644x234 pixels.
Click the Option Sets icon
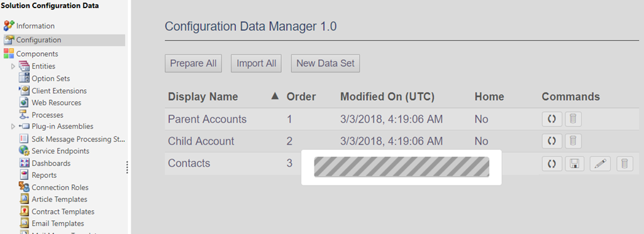[x=25, y=78]
